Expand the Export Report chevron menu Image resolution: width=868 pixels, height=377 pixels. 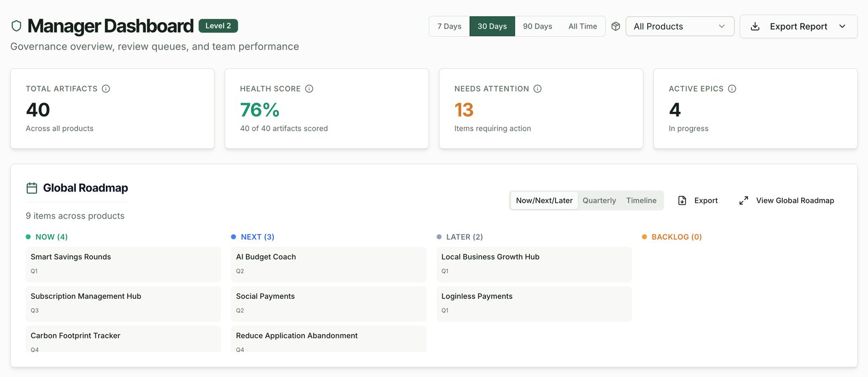coord(843,26)
